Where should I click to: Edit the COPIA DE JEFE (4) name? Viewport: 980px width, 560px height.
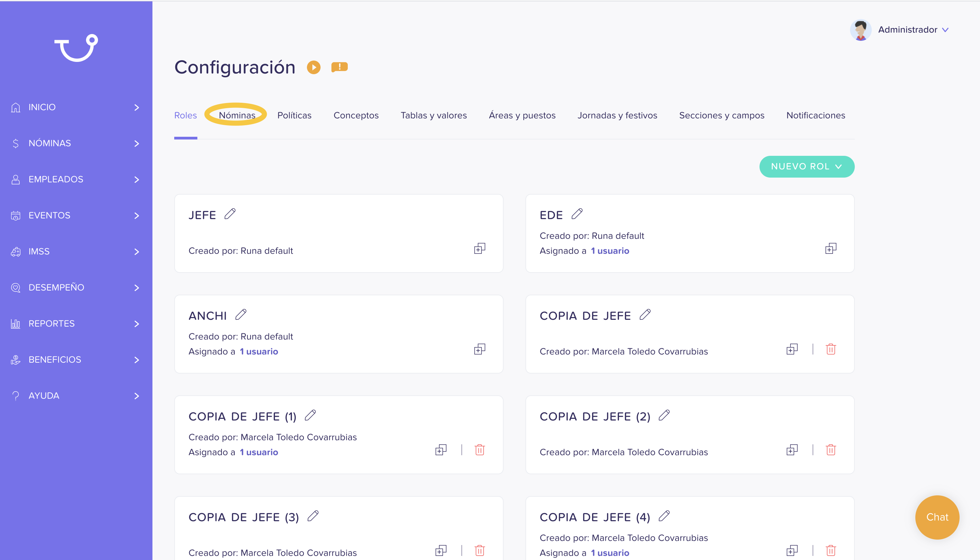pyautogui.click(x=664, y=516)
